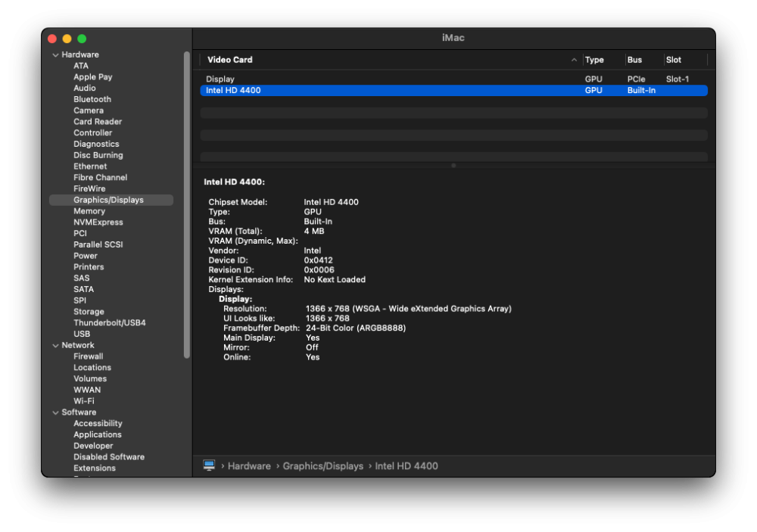Select Wi-Fi under Network
The image size is (757, 532).
tap(84, 401)
